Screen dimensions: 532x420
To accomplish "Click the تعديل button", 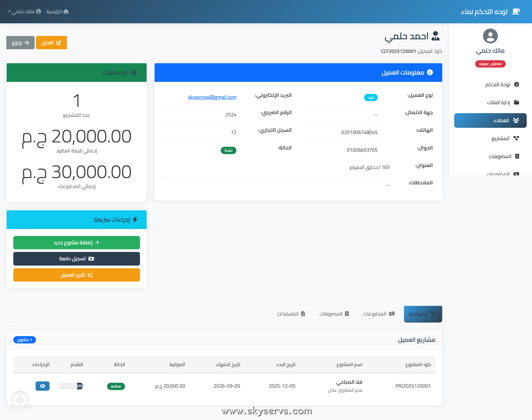I will point(51,43).
